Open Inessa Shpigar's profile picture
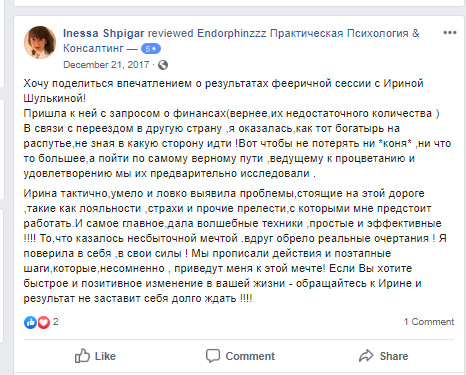466x375 pixels. (40, 42)
